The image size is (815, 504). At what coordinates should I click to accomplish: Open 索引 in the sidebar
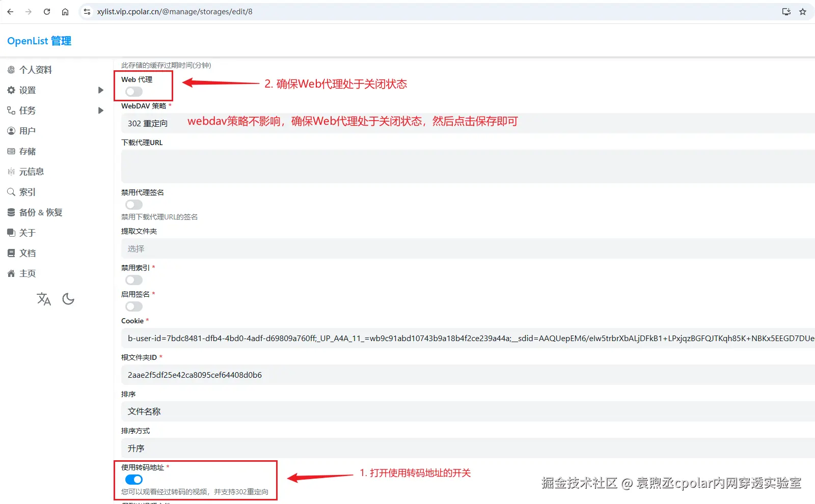[28, 192]
